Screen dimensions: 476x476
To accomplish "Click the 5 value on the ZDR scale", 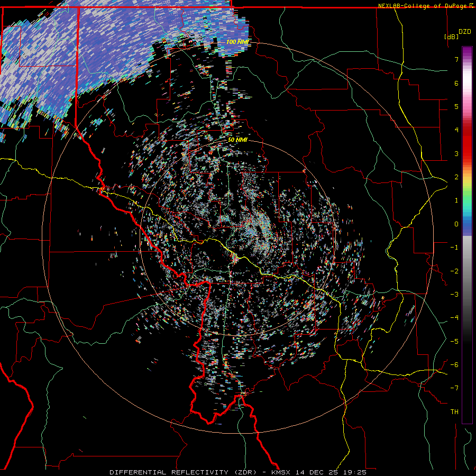I will coord(456,106).
